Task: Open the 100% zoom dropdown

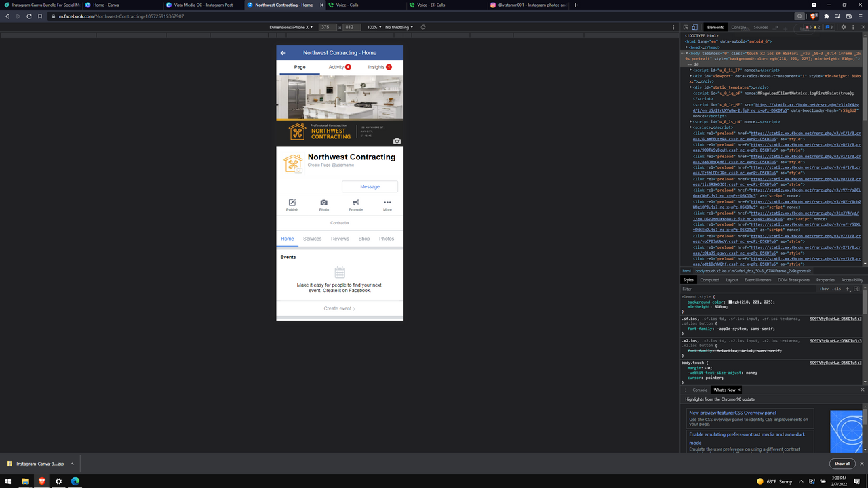Action: (x=374, y=27)
